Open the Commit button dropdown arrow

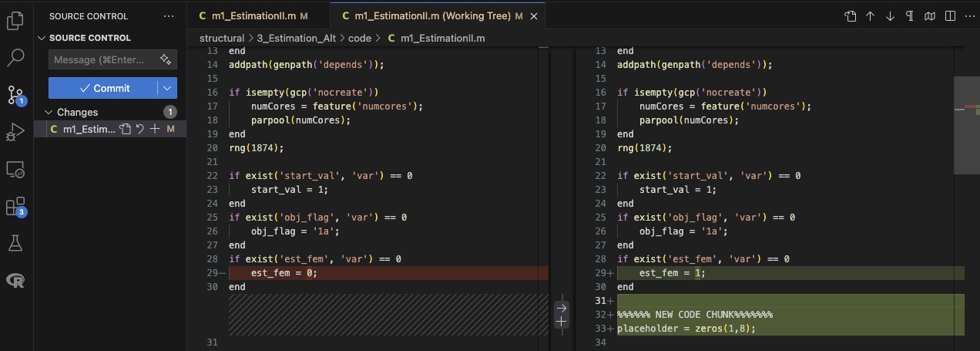pyautogui.click(x=168, y=88)
